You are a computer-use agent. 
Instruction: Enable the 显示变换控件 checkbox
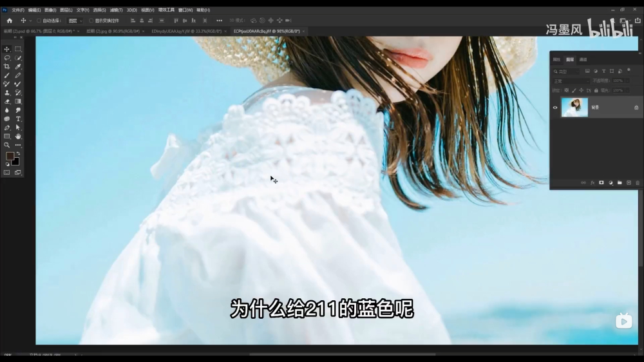91,21
